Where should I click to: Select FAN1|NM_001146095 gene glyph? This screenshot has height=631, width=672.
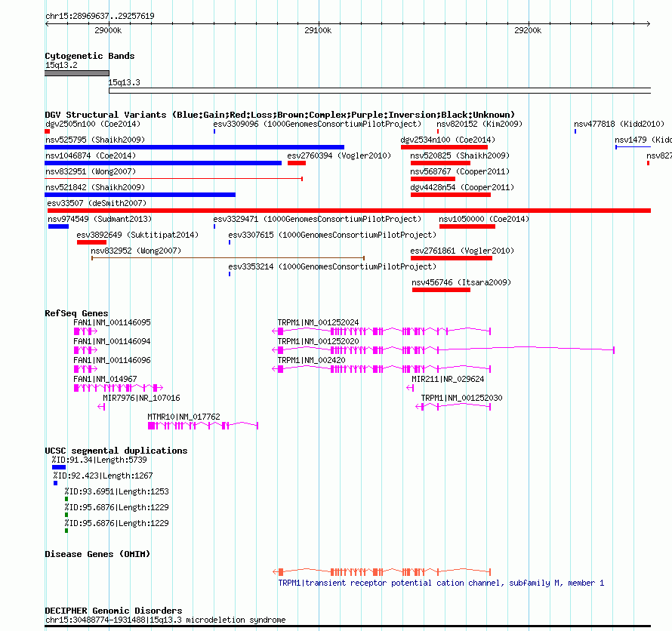85,331
